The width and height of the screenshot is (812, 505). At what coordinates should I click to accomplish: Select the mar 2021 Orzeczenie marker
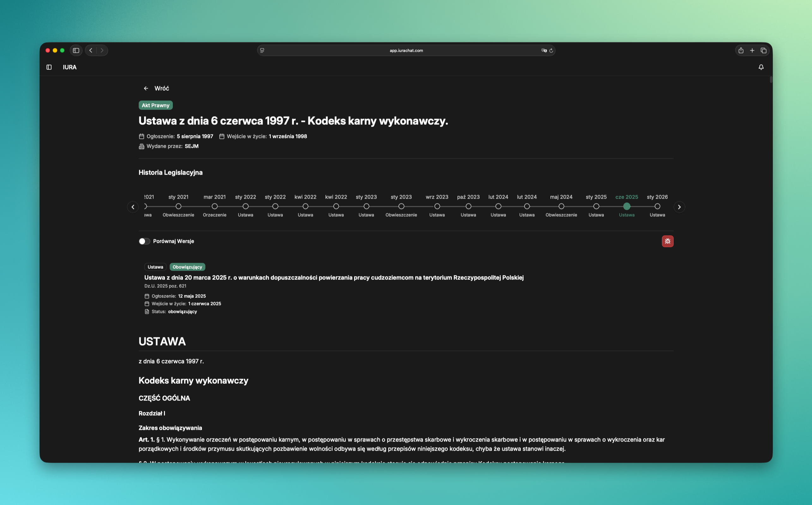pos(215,207)
